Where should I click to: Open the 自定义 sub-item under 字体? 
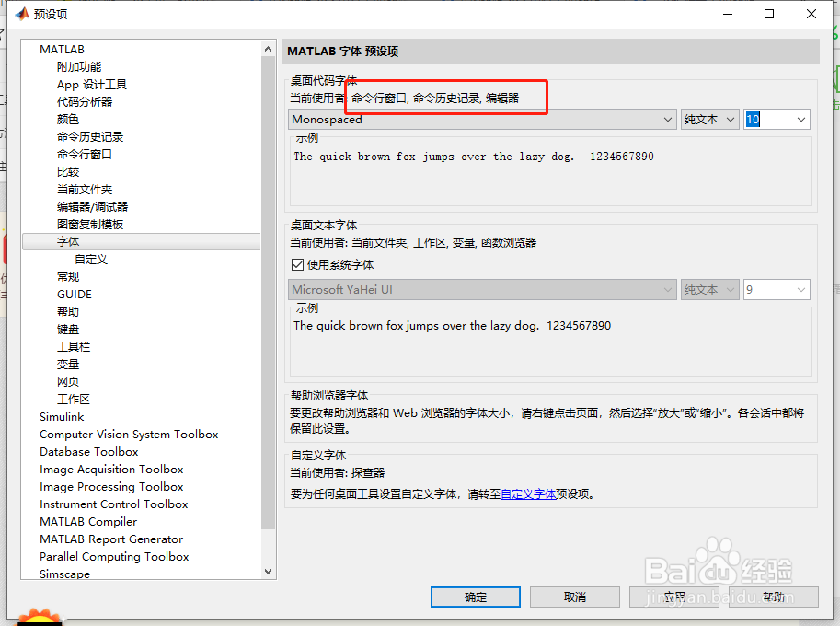tap(91, 259)
